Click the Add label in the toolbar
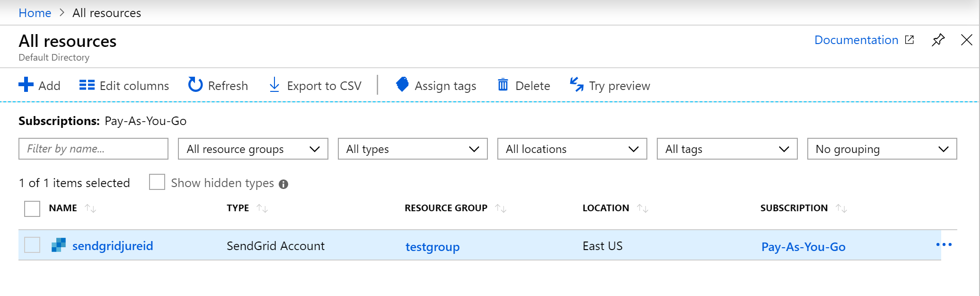The height and width of the screenshot is (296, 980). click(49, 86)
